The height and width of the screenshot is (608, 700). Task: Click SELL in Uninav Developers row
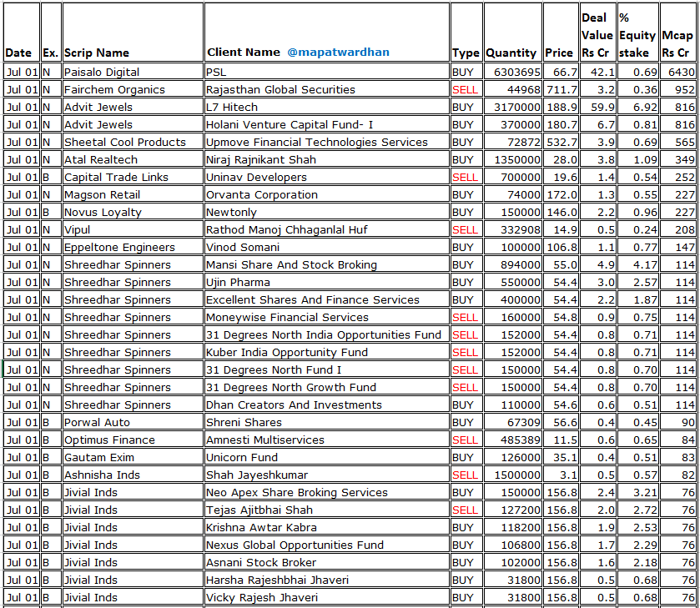pos(466,177)
